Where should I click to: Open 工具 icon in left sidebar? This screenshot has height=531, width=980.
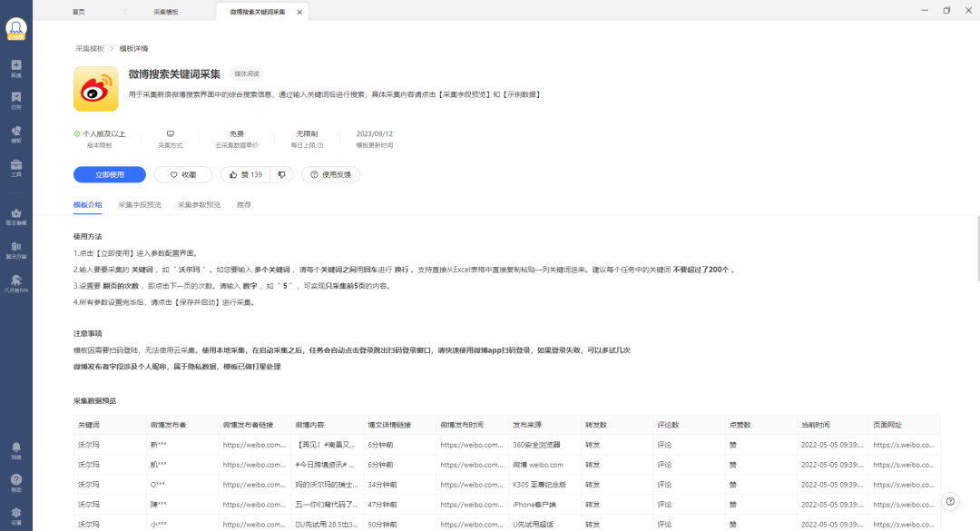point(15,168)
